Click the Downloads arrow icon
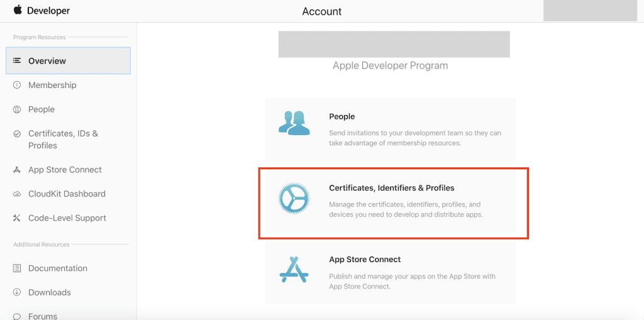Screen dimensions: 644x320 point(17,292)
